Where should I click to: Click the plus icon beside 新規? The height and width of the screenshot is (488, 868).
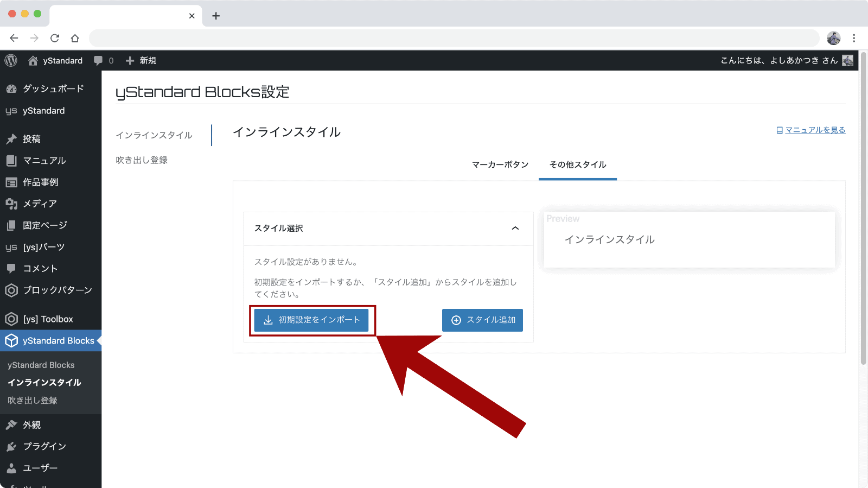click(130, 61)
